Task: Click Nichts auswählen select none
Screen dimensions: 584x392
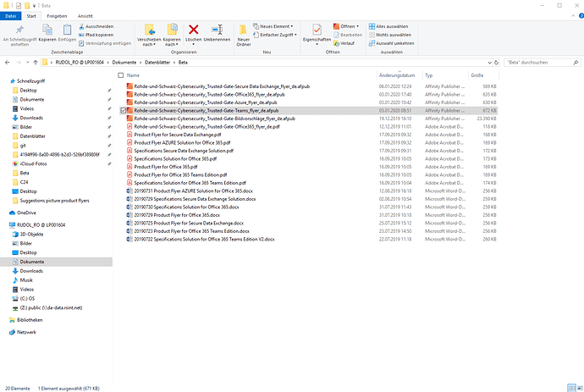Action: click(390, 35)
